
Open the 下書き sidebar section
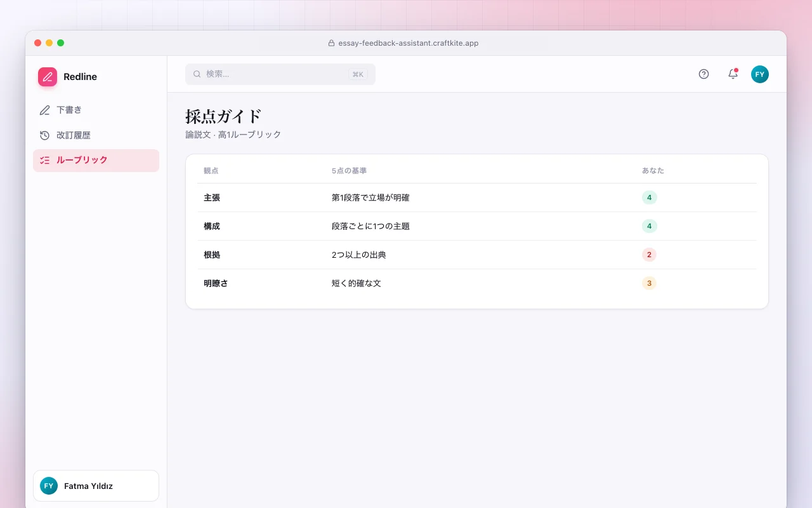point(96,110)
